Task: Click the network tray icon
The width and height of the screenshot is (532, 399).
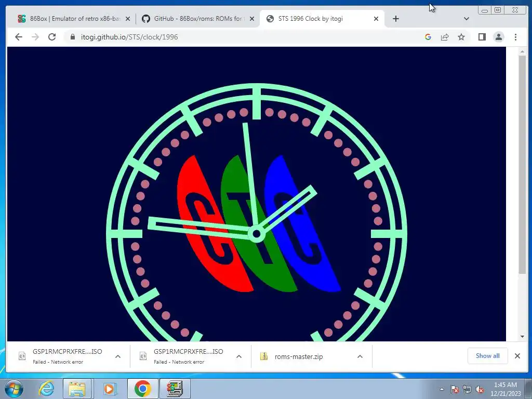Action: [467, 389]
